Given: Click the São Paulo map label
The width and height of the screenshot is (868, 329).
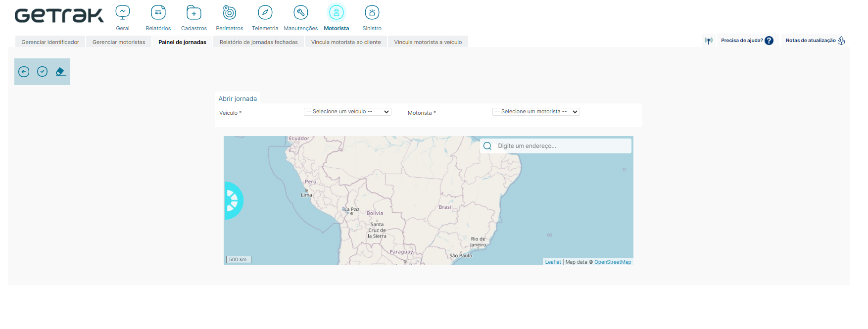Looking at the screenshot, I should [x=461, y=256].
